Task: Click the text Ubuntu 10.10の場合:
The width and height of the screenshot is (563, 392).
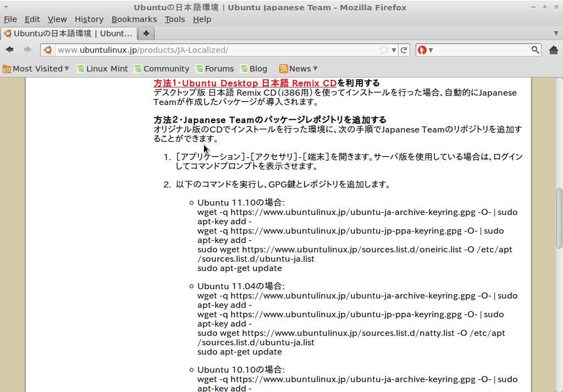Action: pos(241,370)
